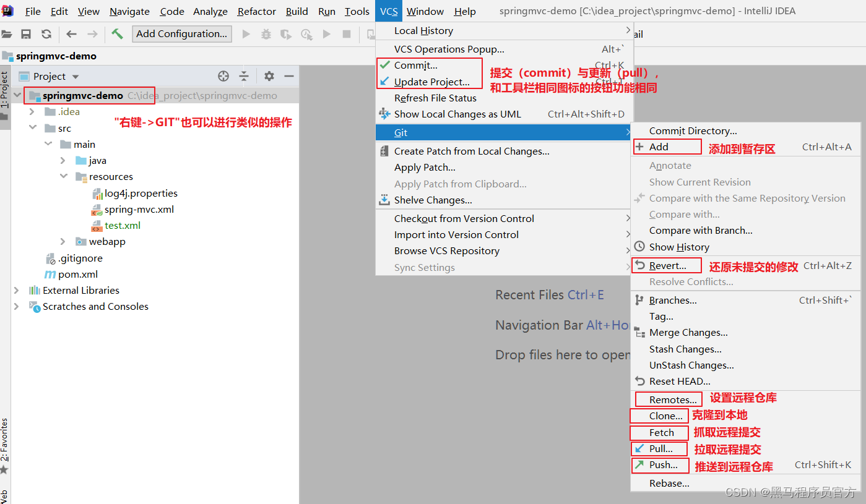866x504 pixels.
Task: Collapse the resources folder chevron
Action: click(x=63, y=176)
